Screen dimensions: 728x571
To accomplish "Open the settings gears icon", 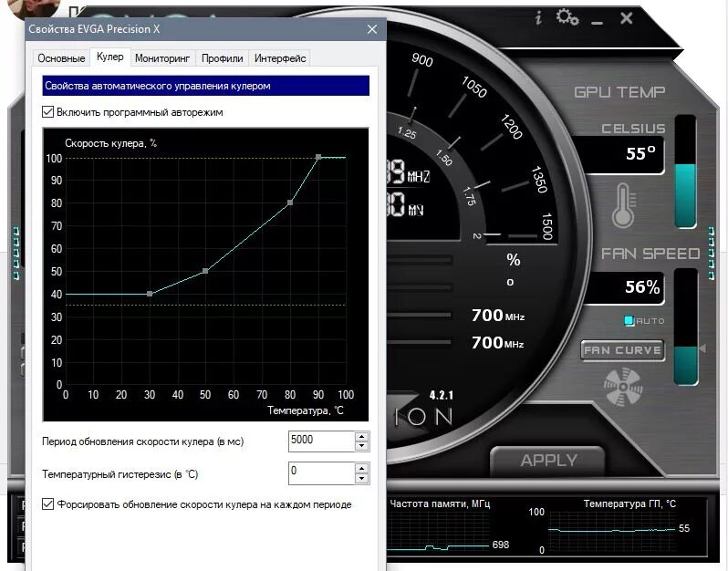I will (567, 17).
